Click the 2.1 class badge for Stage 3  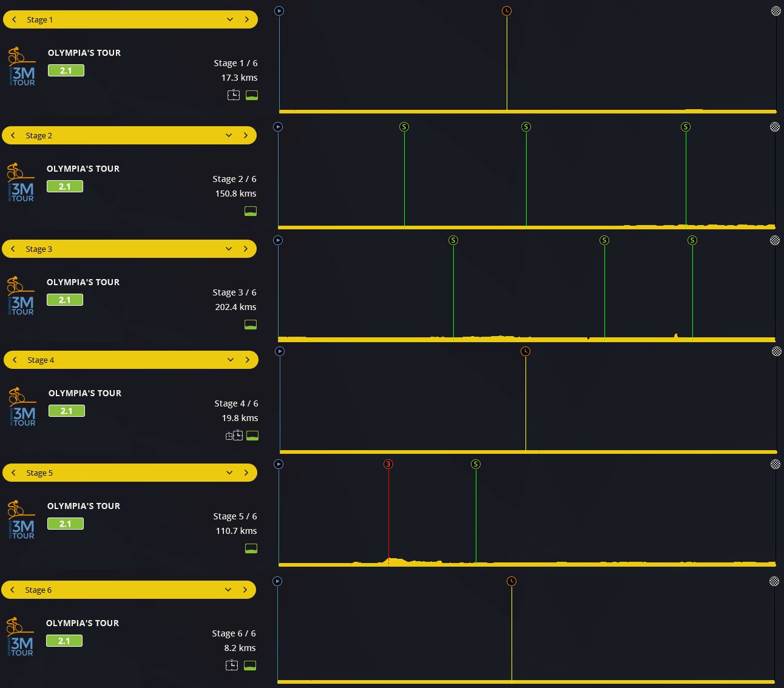tap(65, 300)
